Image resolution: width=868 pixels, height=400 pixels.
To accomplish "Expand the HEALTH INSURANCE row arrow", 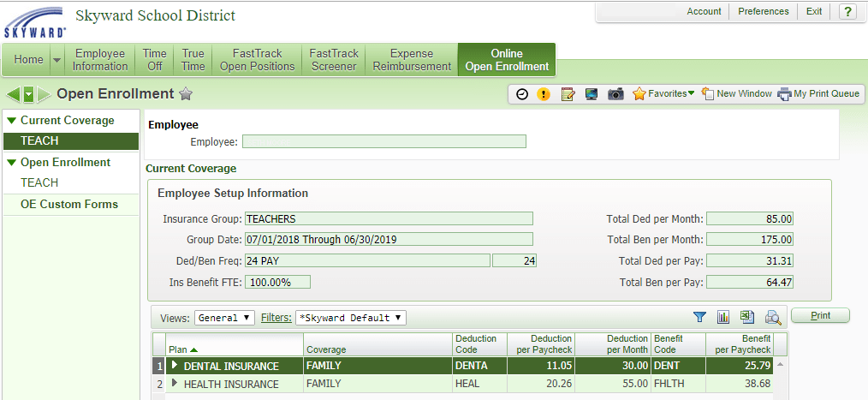I will [175, 383].
